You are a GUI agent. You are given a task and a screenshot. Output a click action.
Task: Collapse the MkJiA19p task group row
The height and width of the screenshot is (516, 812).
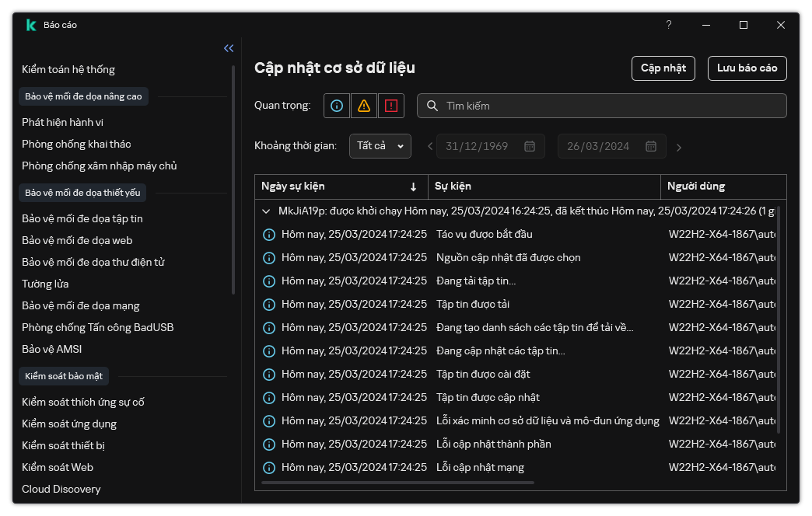coord(266,211)
